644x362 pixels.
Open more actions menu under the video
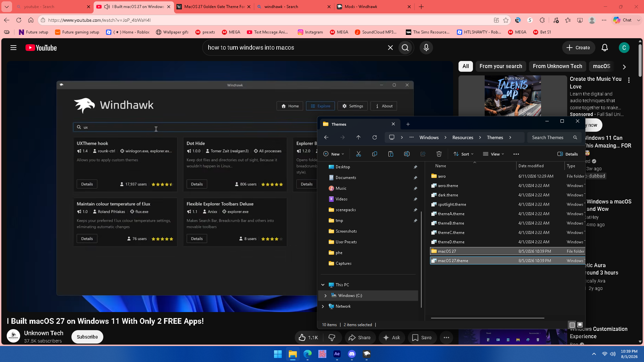[x=446, y=338]
